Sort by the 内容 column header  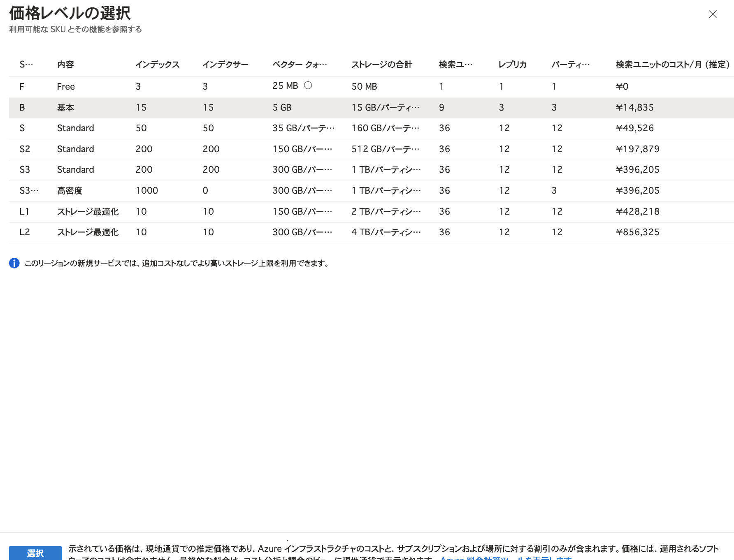(x=65, y=65)
